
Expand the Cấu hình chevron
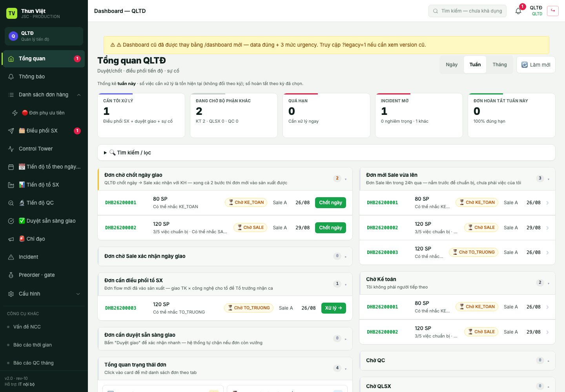pos(78,294)
